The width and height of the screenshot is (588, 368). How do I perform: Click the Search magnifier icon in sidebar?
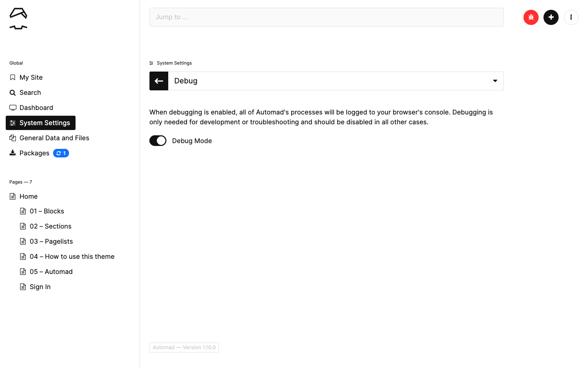(13, 93)
